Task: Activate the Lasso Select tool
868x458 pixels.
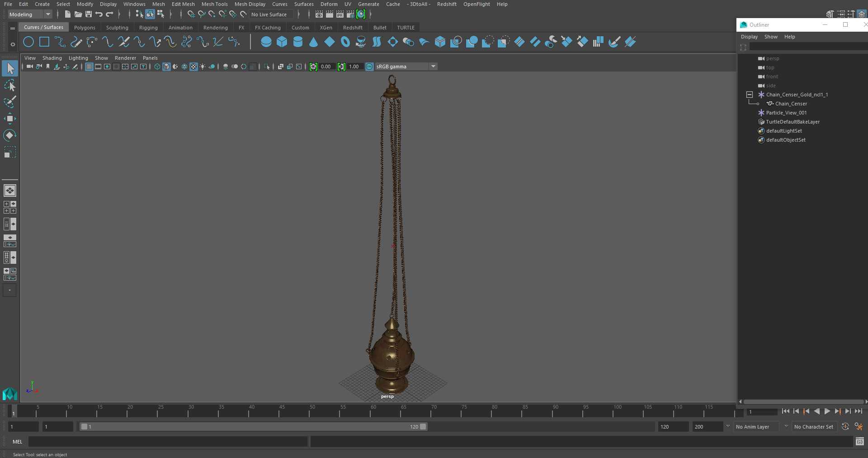Action: click(x=10, y=85)
